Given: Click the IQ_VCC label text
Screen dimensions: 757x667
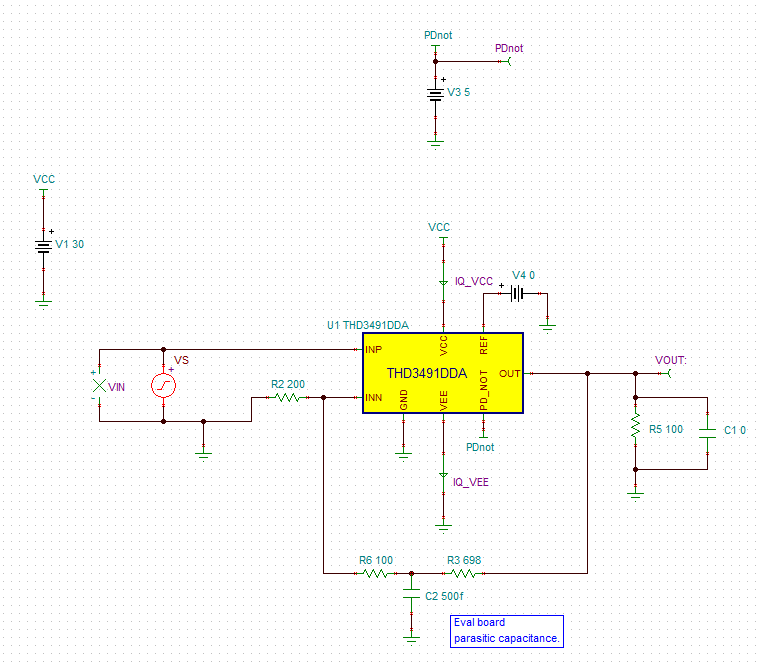Looking at the screenshot, I should pos(474,281).
